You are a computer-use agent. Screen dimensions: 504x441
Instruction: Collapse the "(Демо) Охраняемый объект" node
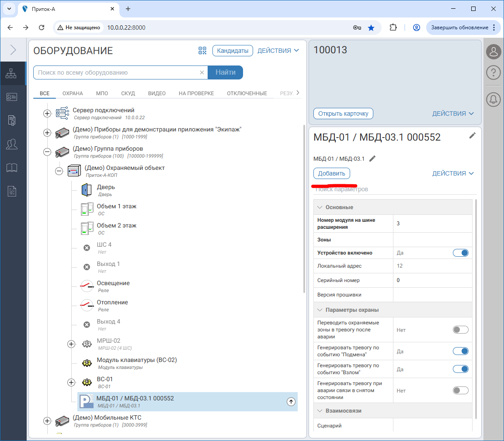tap(59, 171)
